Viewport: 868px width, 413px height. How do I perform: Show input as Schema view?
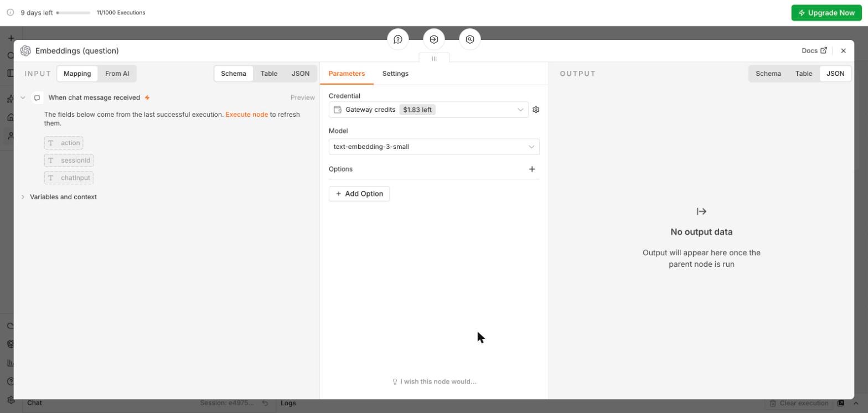pos(234,74)
